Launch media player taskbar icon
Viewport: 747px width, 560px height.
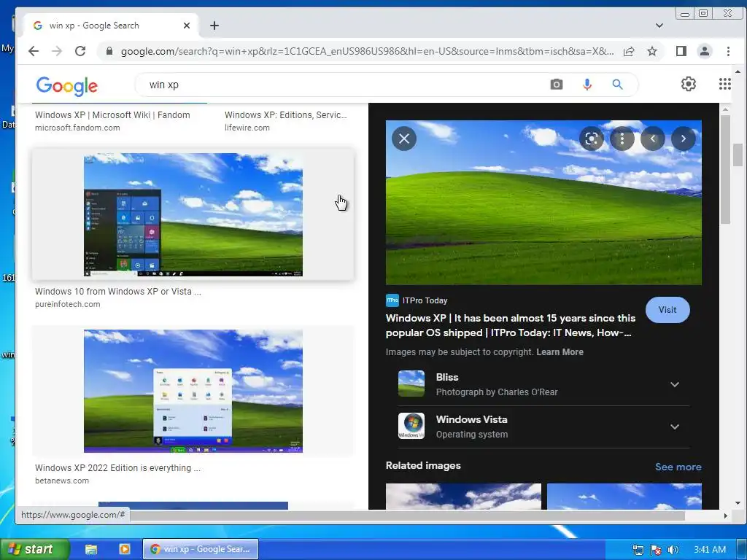pyautogui.click(x=124, y=550)
